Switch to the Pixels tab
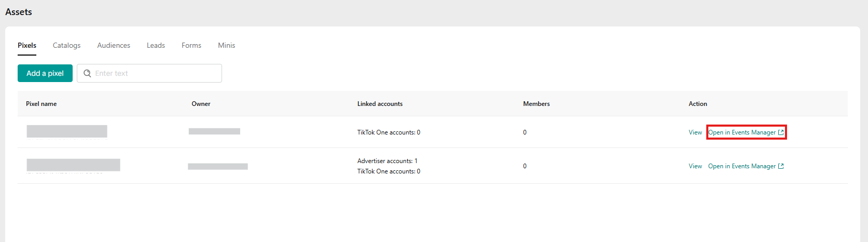Viewport: 868px width, 242px height. 27,46
